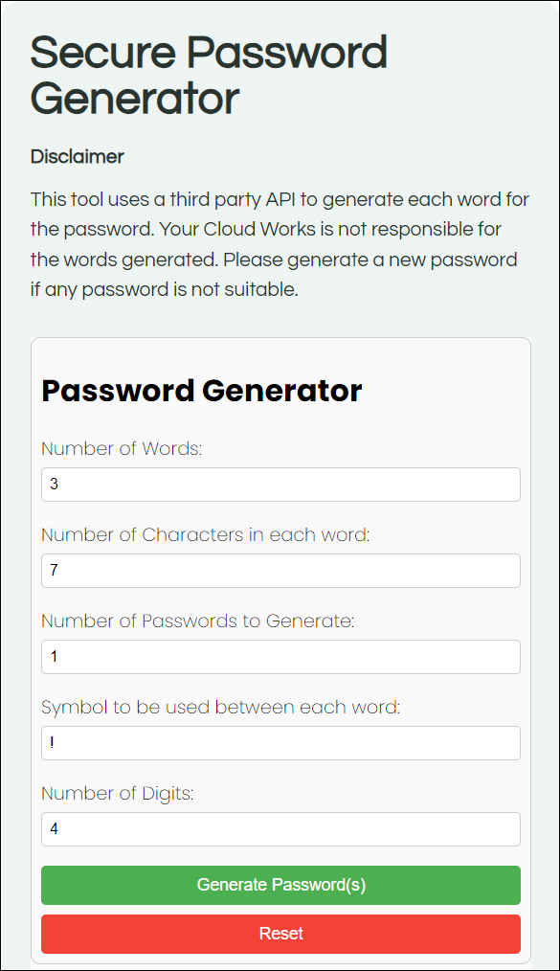The width and height of the screenshot is (560, 971).
Task: Click the red Reset button
Action: pyautogui.click(x=280, y=934)
